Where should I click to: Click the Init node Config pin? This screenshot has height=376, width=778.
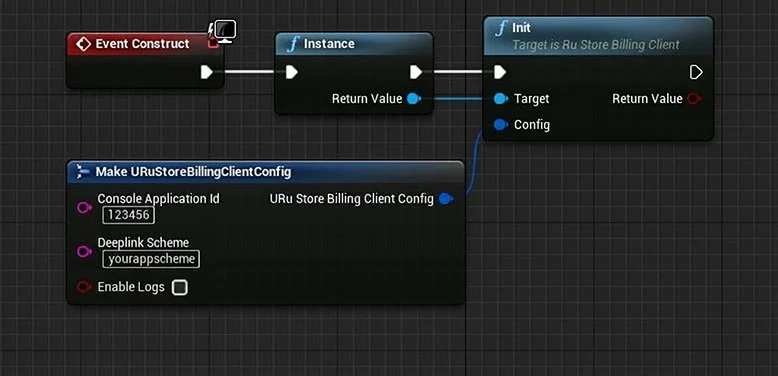501,125
